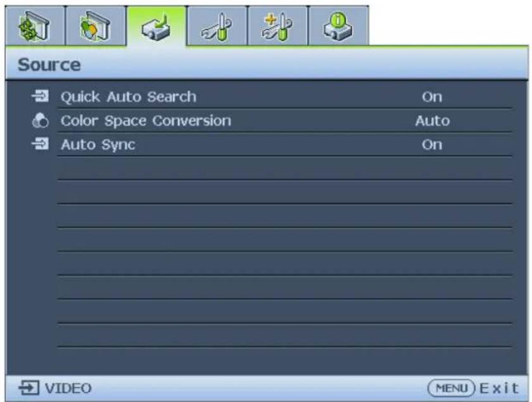Image resolution: width=532 pixels, height=402 pixels.
Task: Select the Color Space Conversion label
Action: (x=146, y=121)
